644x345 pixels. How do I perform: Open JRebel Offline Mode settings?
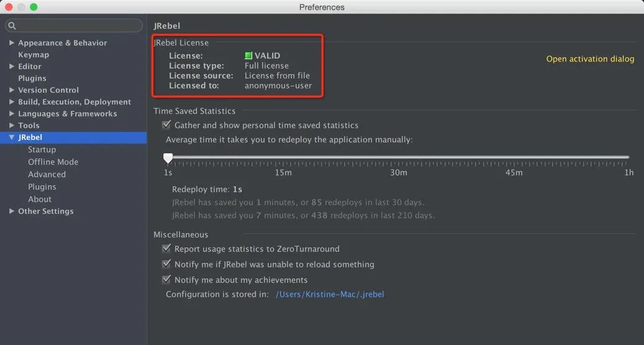[x=53, y=162]
